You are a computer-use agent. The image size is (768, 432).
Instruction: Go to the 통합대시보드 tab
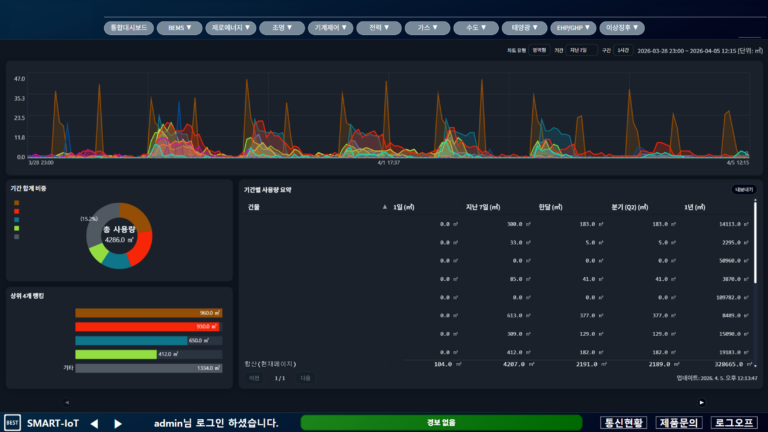point(127,28)
